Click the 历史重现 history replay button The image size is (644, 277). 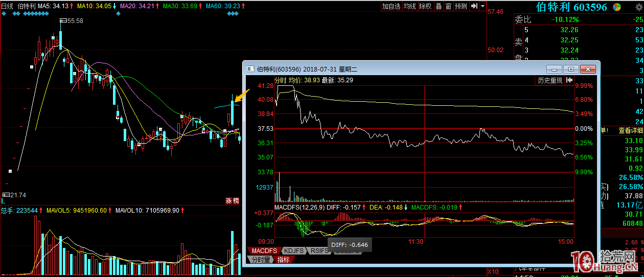(x=550, y=80)
